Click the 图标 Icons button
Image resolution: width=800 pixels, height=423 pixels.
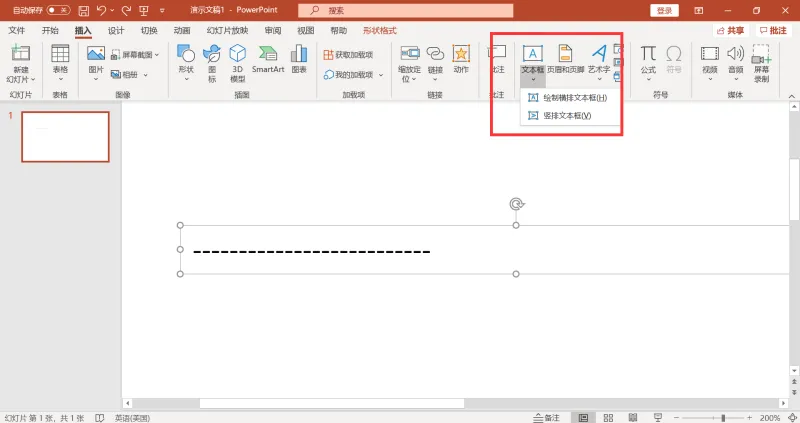(212, 63)
